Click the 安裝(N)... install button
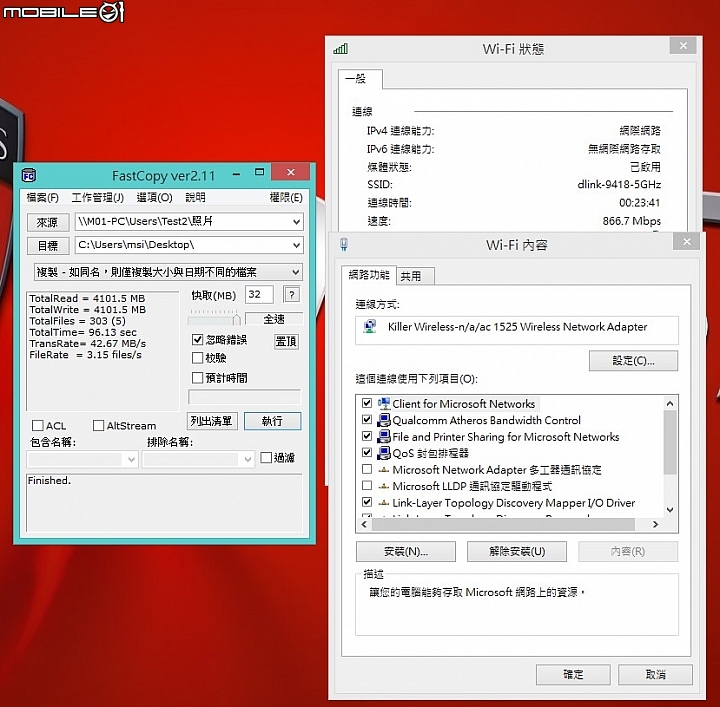This screenshot has height=707, width=720. tap(406, 551)
